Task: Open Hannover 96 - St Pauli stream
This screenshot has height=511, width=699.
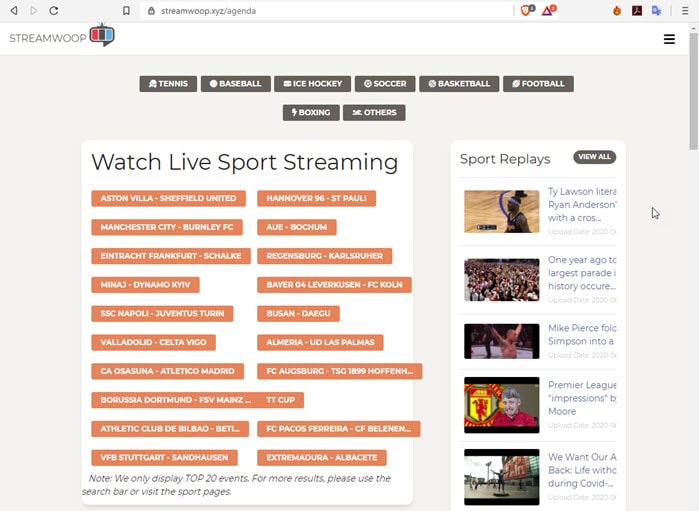Action: (317, 198)
